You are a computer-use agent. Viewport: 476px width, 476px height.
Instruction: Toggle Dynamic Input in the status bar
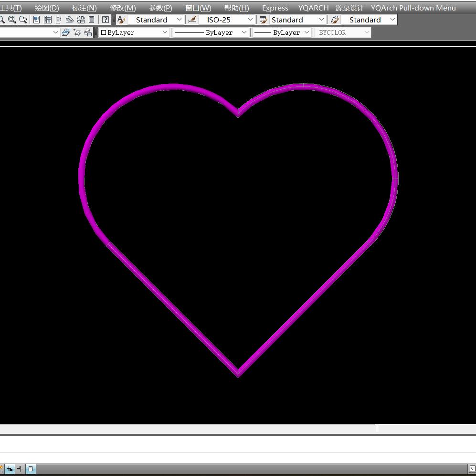point(10,469)
